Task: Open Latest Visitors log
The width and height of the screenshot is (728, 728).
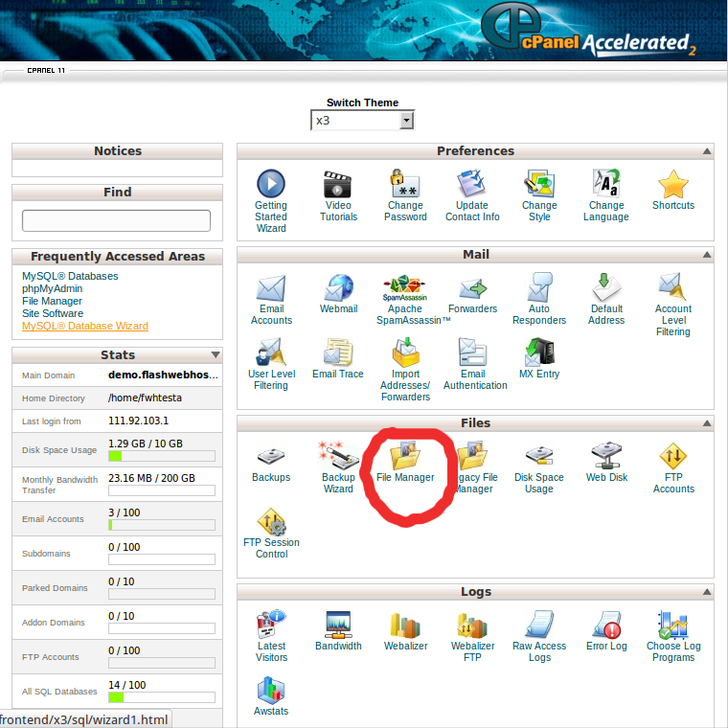Action: pos(271,625)
